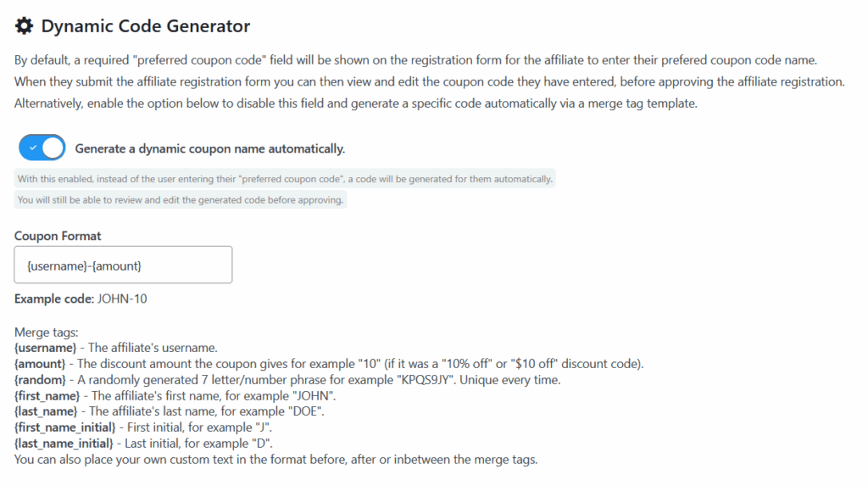This screenshot has height=486, width=868.
Task: Click the hint about code generated automatically
Action: pyautogui.click(x=285, y=179)
